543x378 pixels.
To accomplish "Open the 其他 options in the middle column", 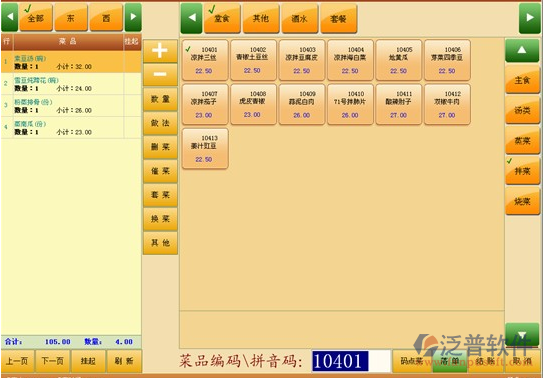I will point(160,243).
